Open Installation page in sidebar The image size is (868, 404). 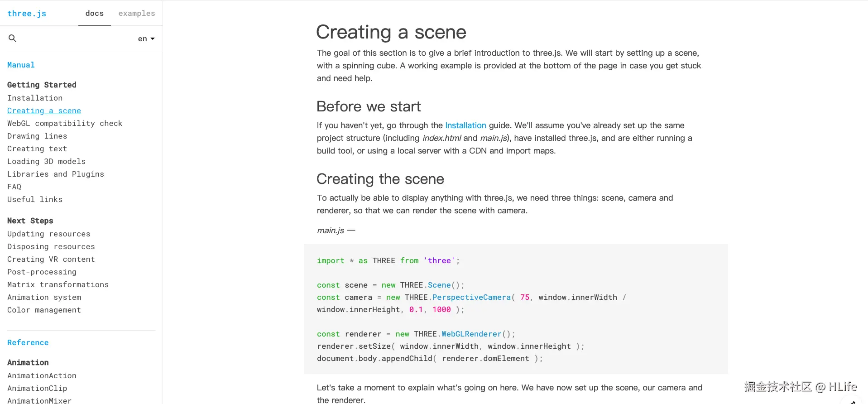(x=35, y=98)
